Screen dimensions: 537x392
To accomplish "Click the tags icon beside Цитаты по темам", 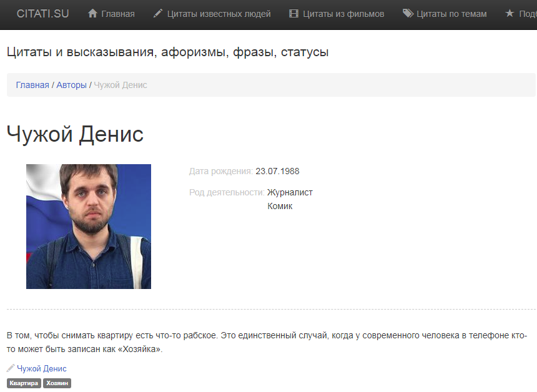I will coord(408,13).
